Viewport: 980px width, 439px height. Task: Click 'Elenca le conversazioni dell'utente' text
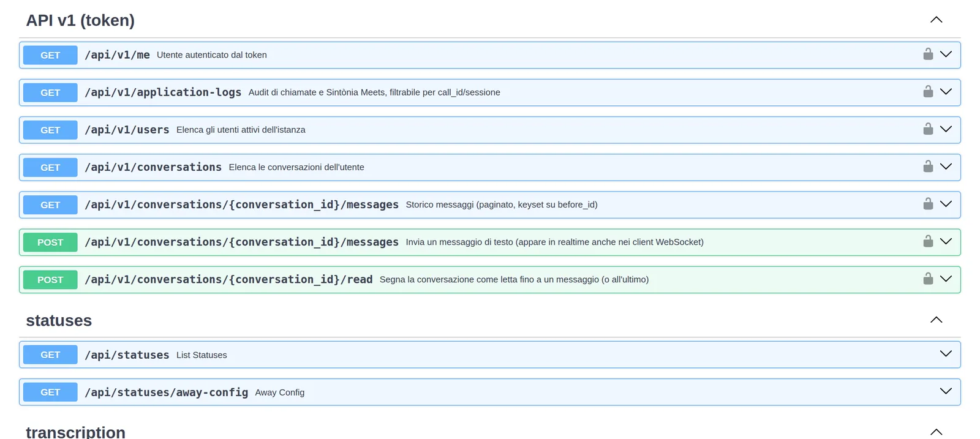click(x=296, y=167)
